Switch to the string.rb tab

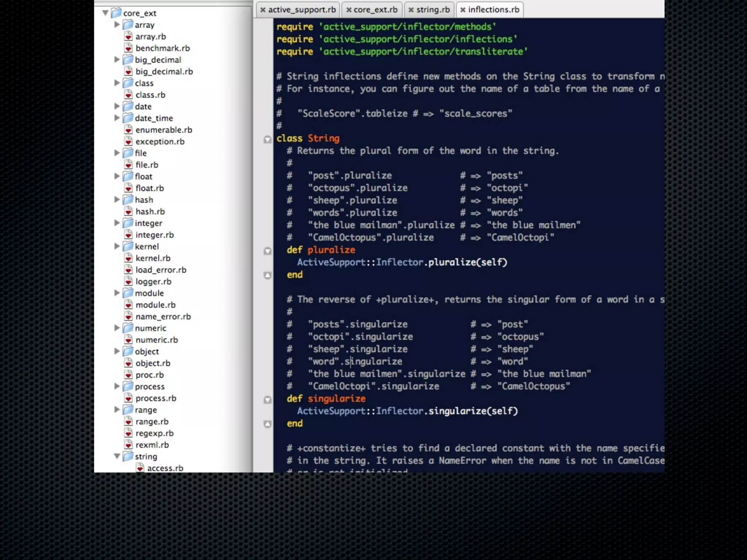433,10
